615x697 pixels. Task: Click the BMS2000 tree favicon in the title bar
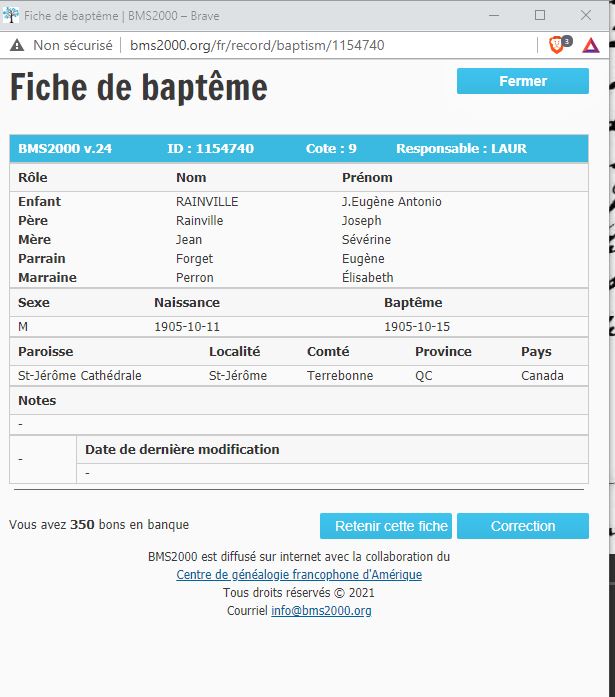(x=11, y=16)
